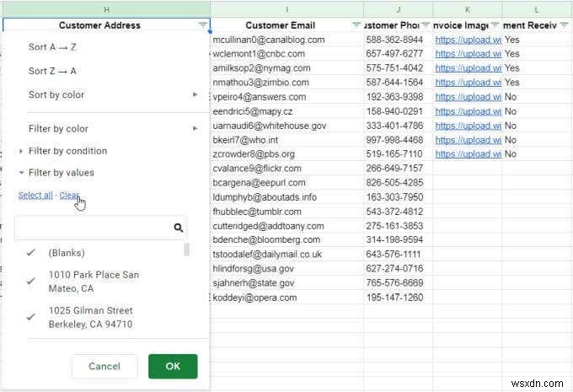Open Invoice Image column filter
This screenshot has width=573, height=392.
(x=495, y=25)
